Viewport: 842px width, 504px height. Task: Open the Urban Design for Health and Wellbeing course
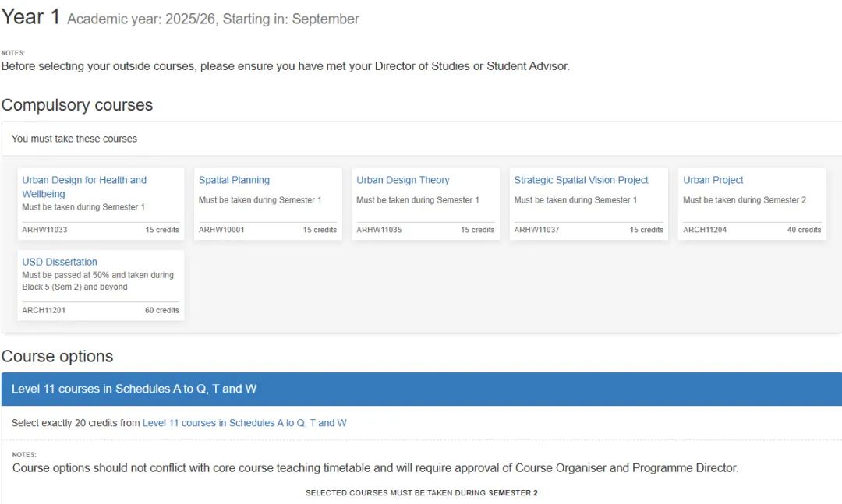[x=84, y=180]
